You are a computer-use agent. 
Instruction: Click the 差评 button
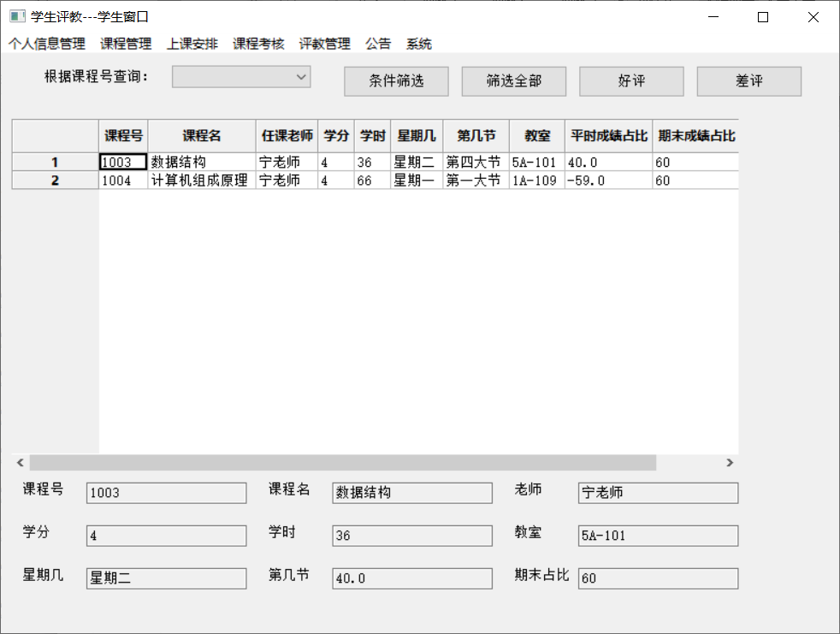coord(749,81)
